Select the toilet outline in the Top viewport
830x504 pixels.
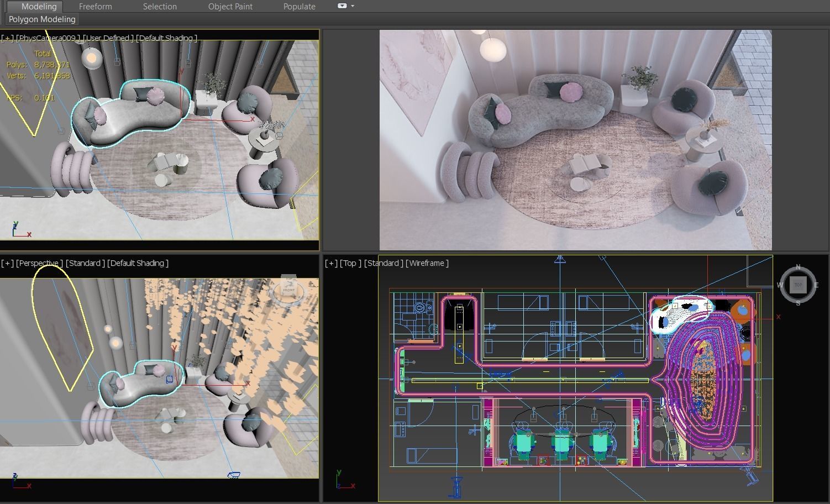pos(423,308)
